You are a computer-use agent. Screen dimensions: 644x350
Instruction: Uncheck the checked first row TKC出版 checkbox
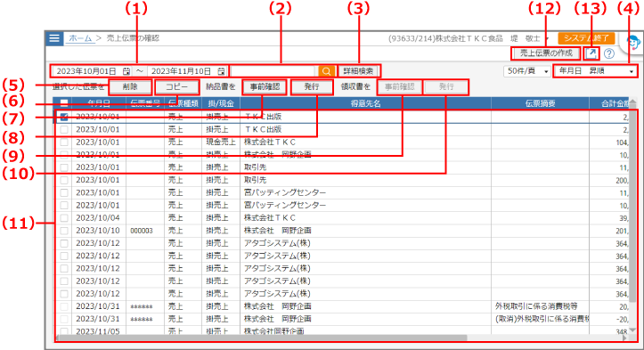(x=64, y=117)
